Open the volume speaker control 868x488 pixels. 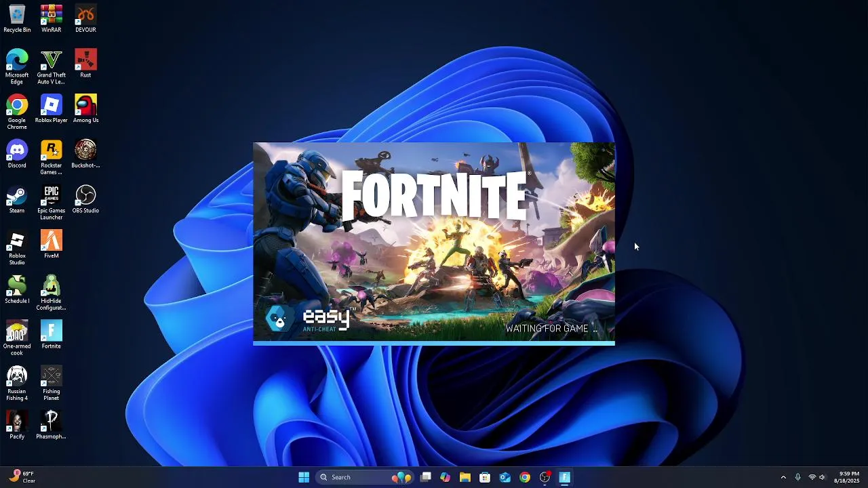pos(823,477)
